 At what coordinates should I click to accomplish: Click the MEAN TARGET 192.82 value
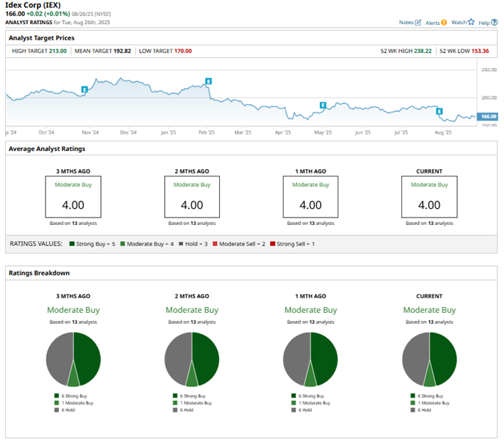pyautogui.click(x=122, y=51)
